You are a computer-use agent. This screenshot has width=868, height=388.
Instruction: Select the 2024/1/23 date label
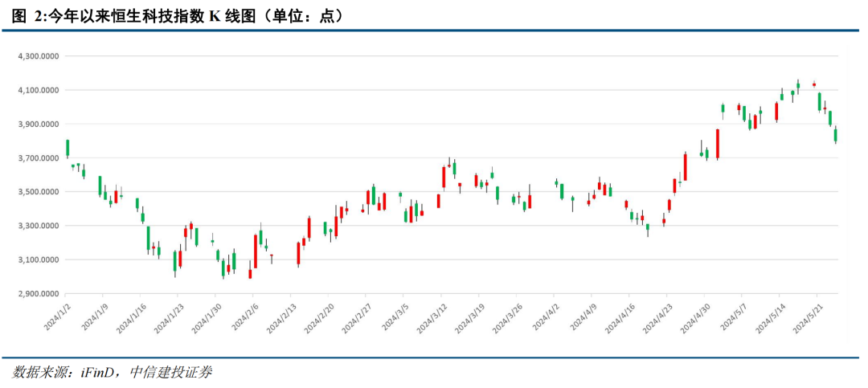click(168, 317)
